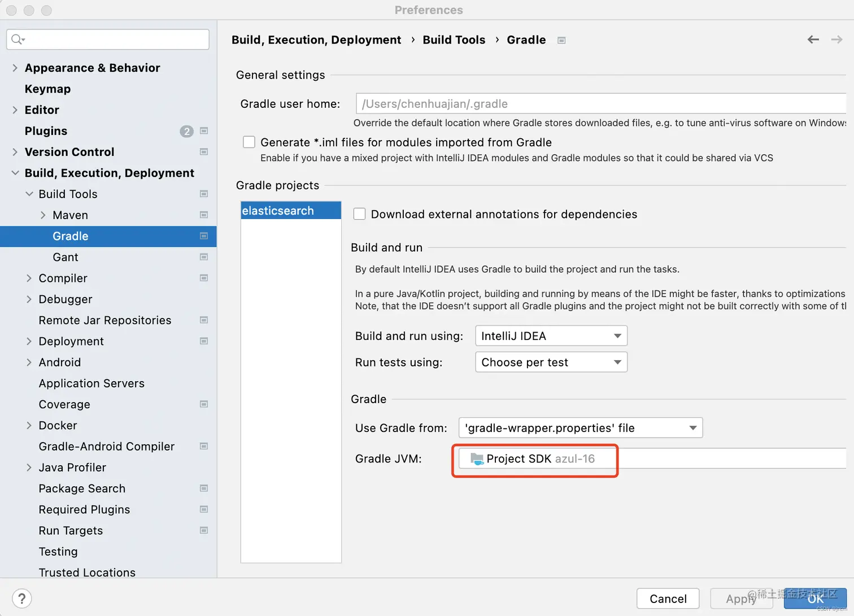
Task: Click the Apply button
Action: (x=741, y=598)
